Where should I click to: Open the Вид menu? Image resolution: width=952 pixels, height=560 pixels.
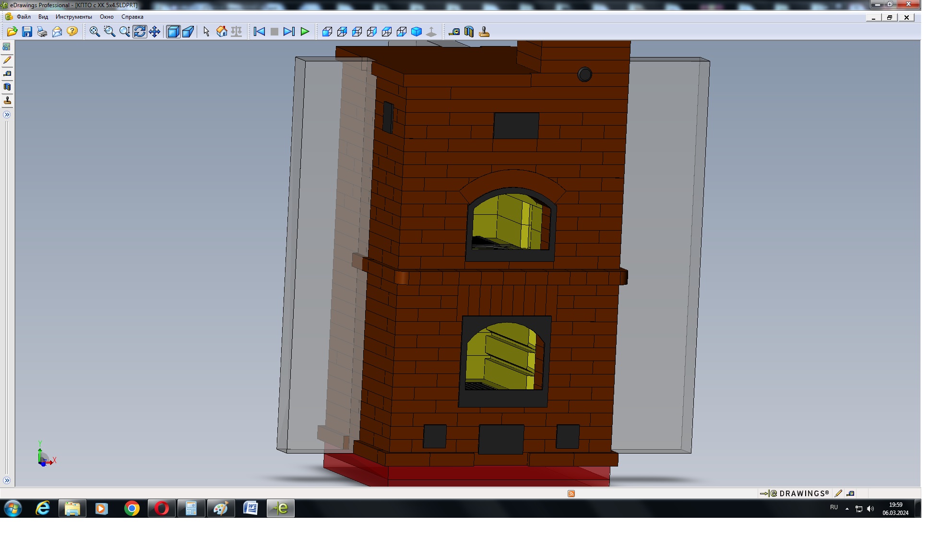(43, 17)
